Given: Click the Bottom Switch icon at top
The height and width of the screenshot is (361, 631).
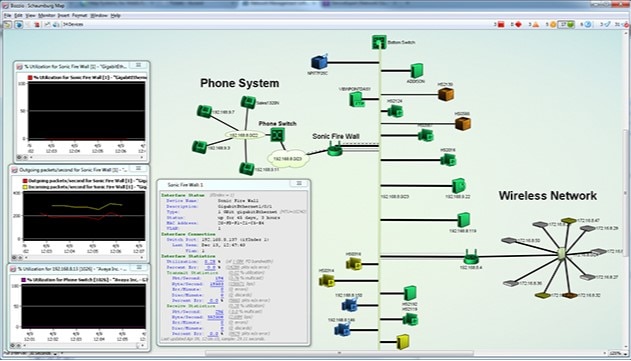Looking at the screenshot, I should 379,42.
